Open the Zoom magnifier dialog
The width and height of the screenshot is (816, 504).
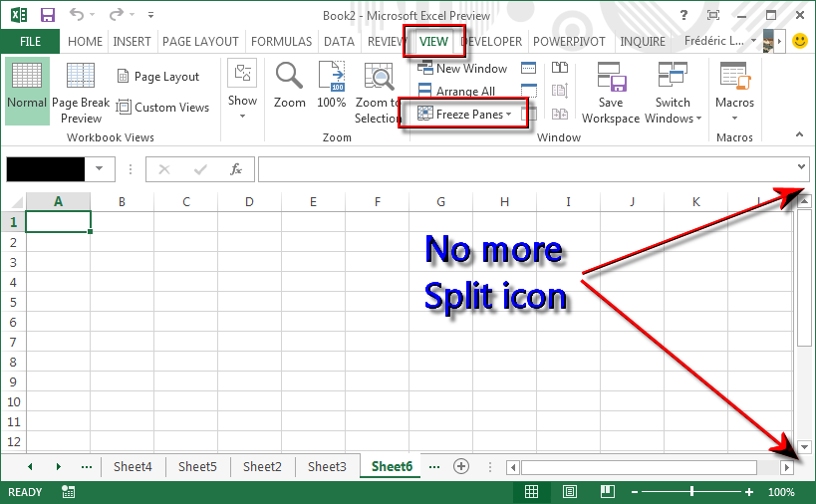click(289, 86)
